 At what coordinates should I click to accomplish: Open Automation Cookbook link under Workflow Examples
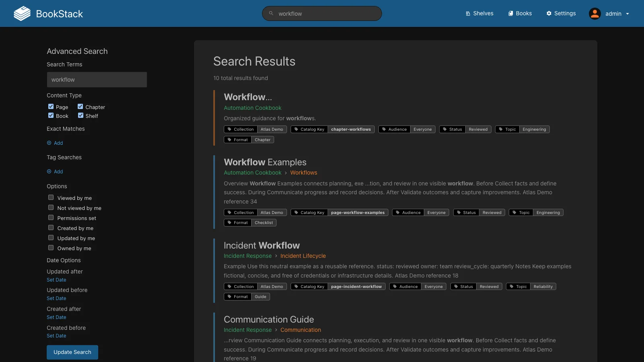pyautogui.click(x=253, y=173)
